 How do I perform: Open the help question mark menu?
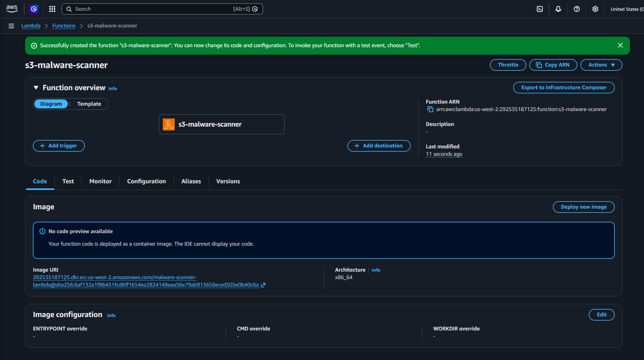(577, 9)
